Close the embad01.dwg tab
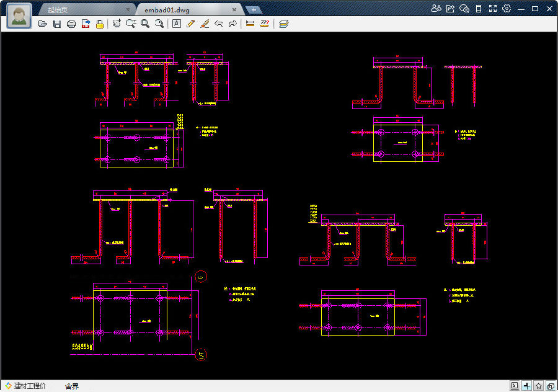Image resolution: width=558 pixels, height=392 pixels. point(234,9)
